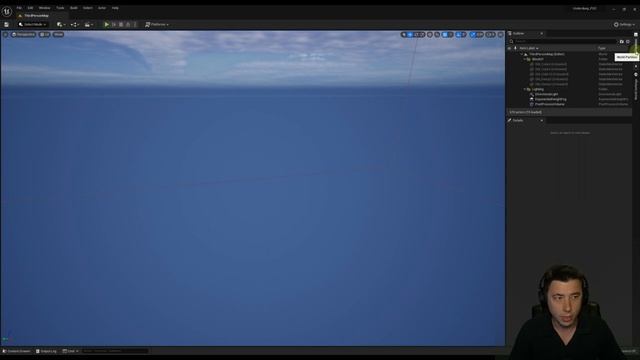Open the Cmd console type dropdown

tap(71, 351)
